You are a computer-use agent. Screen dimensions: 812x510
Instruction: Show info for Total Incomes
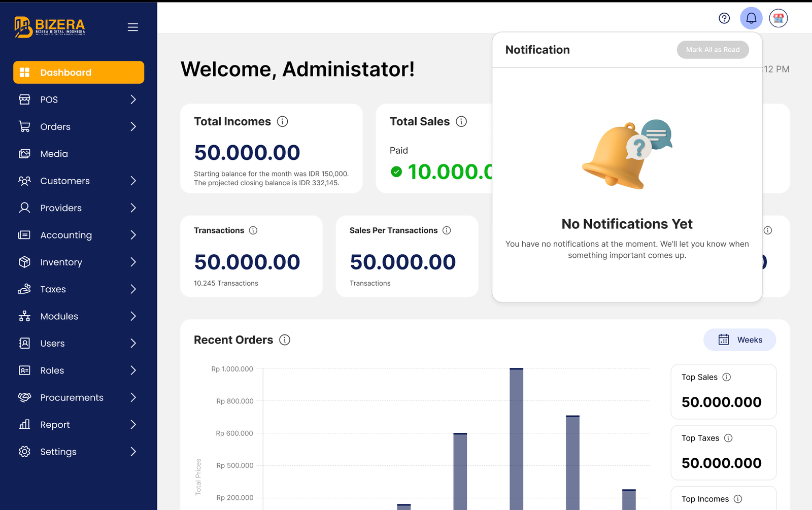[283, 121]
